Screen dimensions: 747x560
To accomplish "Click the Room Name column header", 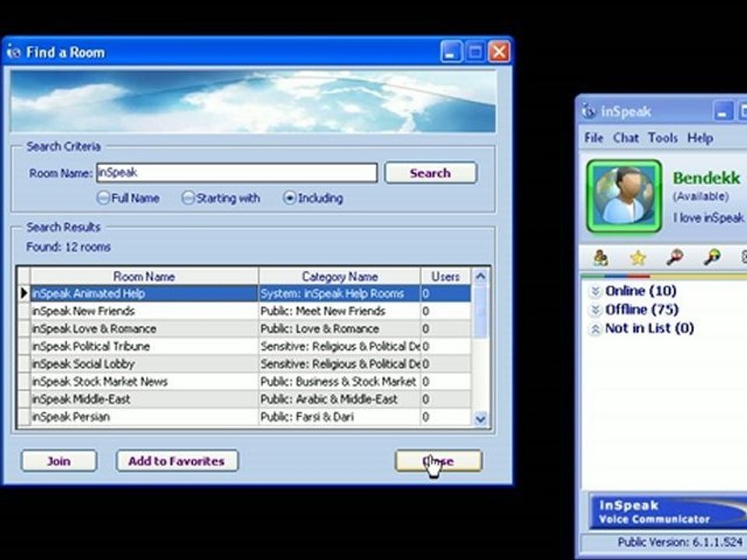I will pos(144,276).
